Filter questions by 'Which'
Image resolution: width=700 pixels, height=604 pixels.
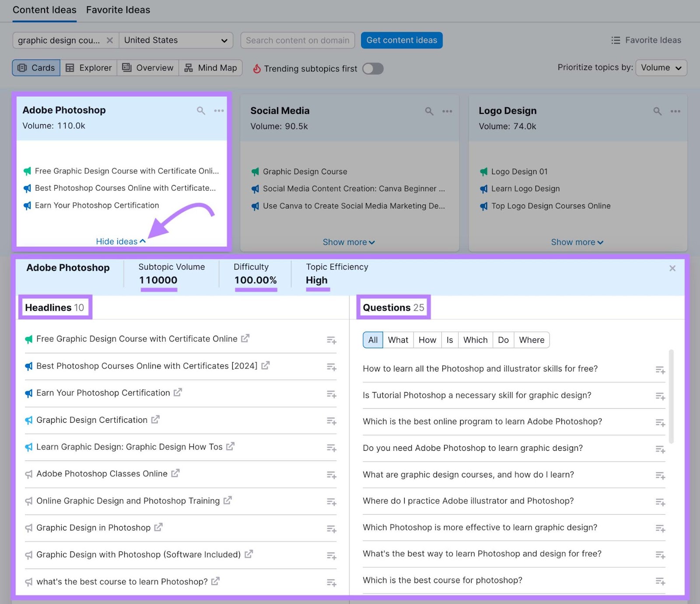coord(475,340)
